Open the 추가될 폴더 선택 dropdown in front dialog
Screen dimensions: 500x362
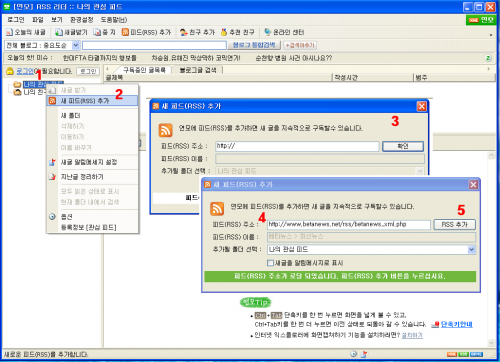(x=471, y=249)
